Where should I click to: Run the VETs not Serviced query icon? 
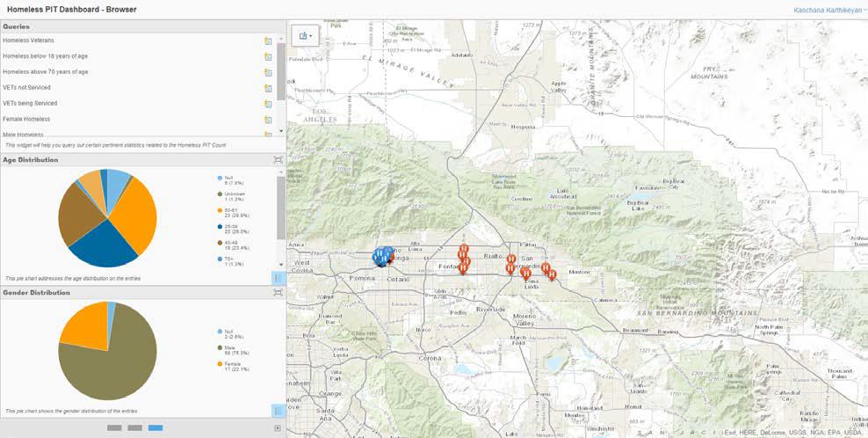(269, 88)
